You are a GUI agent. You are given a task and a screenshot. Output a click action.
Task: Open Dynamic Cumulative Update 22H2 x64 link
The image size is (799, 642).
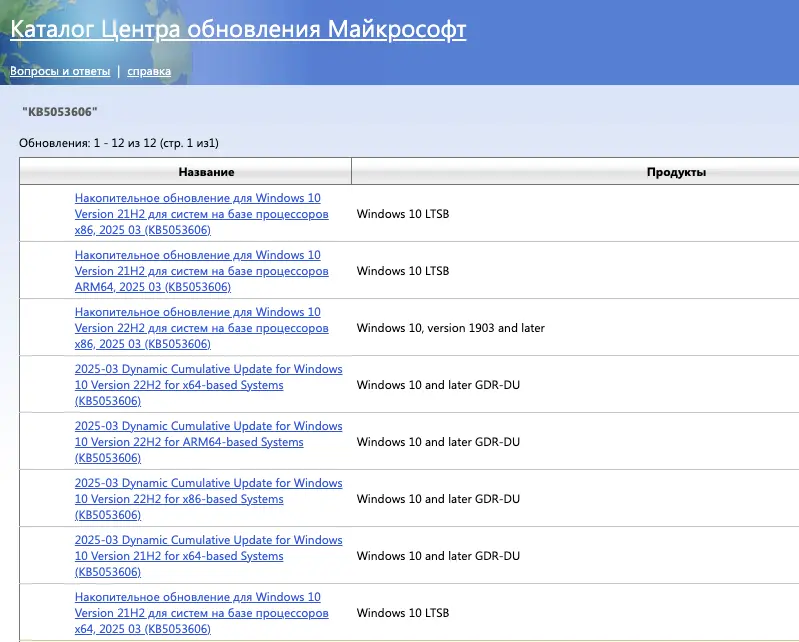click(x=208, y=385)
